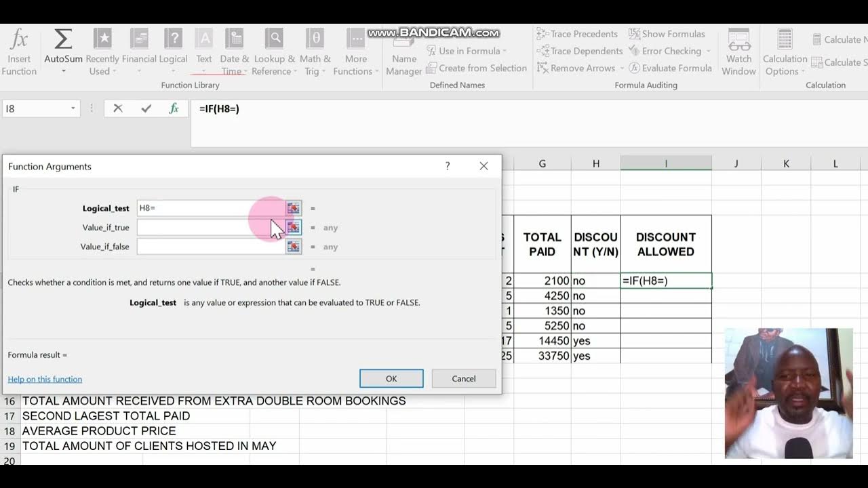Open Financial functions icon
This screenshot has height=488, width=868.
(139, 39)
